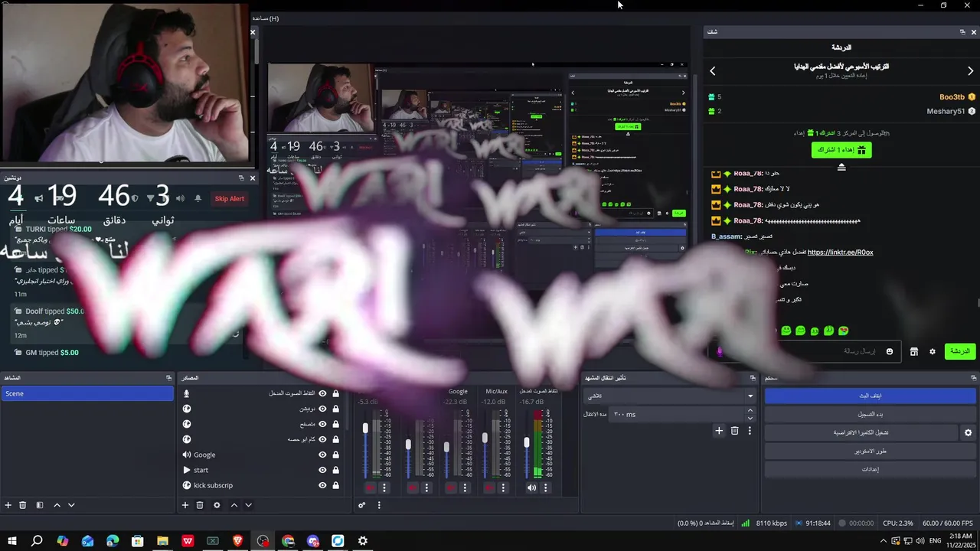This screenshot has height=551, width=980.
Task: Go to next leaderboard page in chat
Action: [x=970, y=71]
